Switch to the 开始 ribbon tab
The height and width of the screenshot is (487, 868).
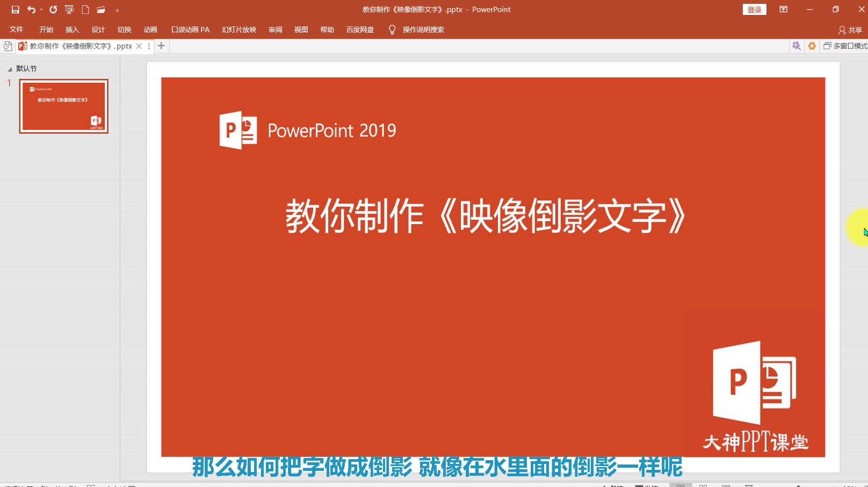click(x=46, y=30)
